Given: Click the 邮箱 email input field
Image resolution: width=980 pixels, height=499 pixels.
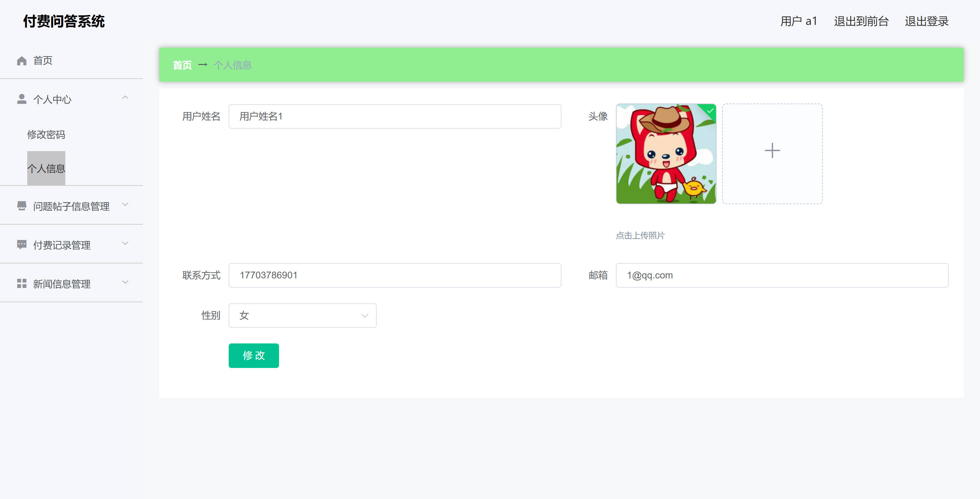Looking at the screenshot, I should click(782, 275).
